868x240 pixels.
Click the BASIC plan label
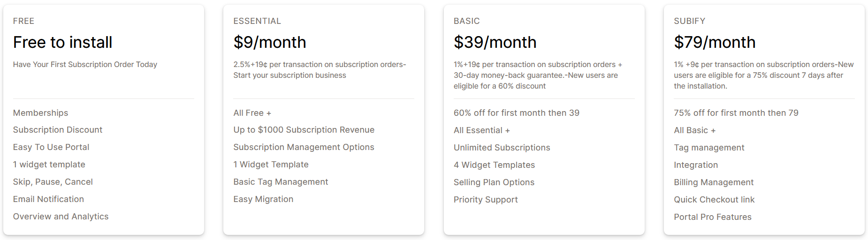pos(466,21)
